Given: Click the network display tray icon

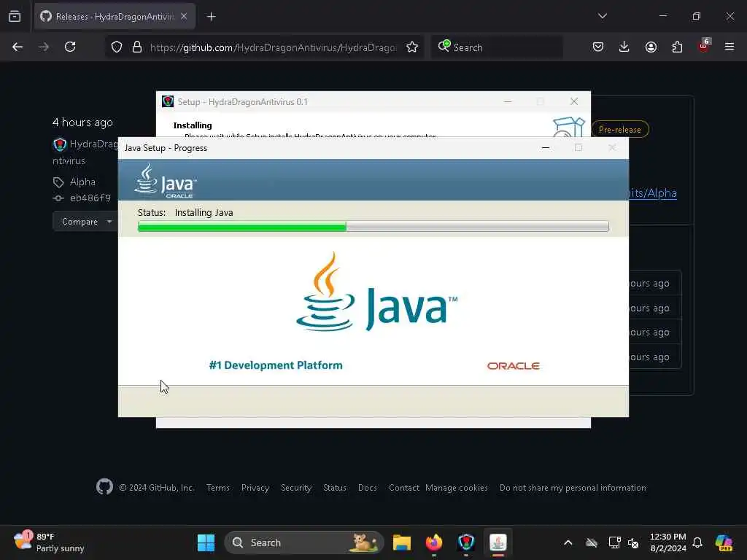Looking at the screenshot, I should [x=614, y=542].
